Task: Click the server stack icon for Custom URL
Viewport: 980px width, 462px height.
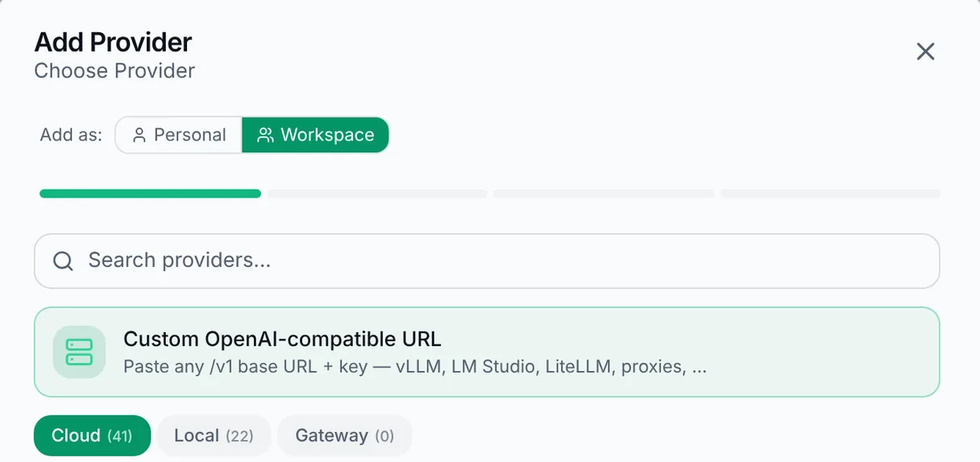Action: point(79,352)
